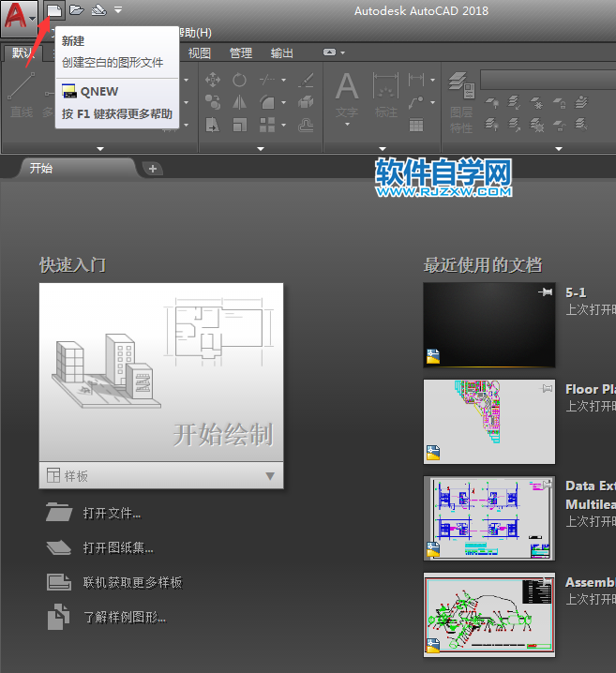Toggle pin on the 5-1 recent document

point(545,293)
